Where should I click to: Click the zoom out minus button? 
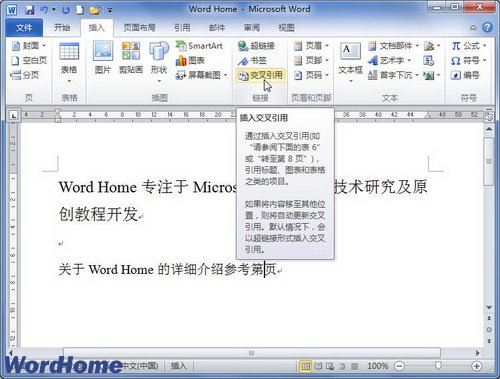click(399, 366)
